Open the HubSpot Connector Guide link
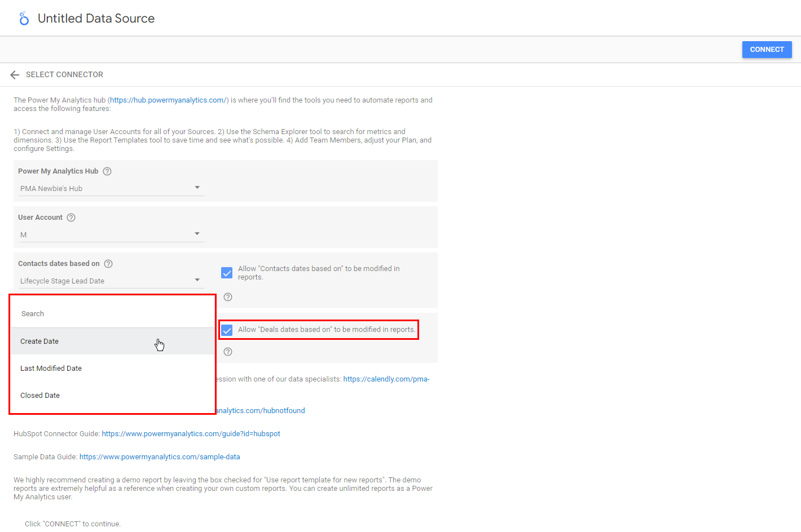This screenshot has width=801, height=532. coord(191,434)
